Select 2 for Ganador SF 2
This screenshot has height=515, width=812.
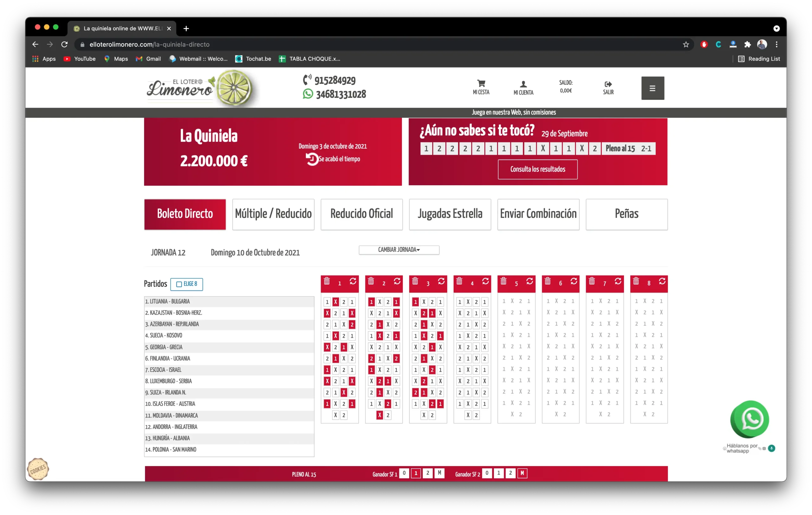[510, 473]
